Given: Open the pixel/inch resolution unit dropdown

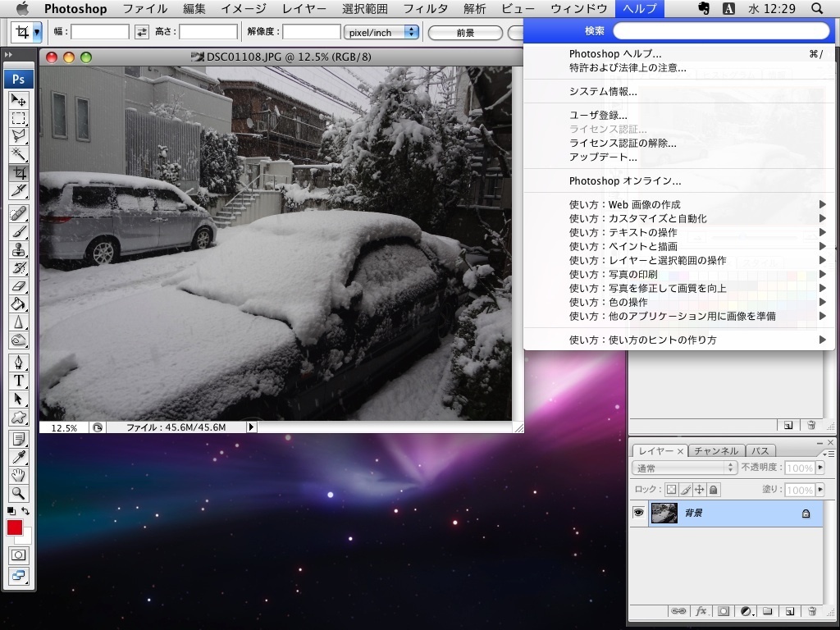Looking at the screenshot, I should coord(381,33).
